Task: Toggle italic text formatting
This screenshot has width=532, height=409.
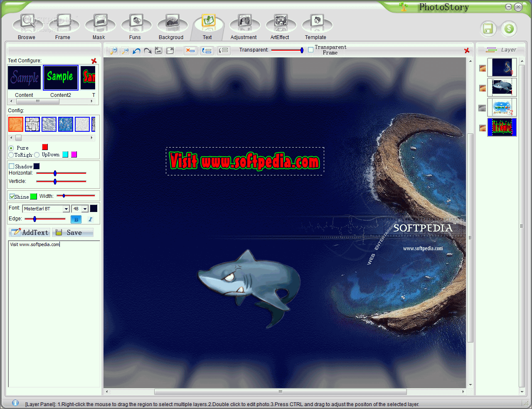Action: (x=90, y=219)
